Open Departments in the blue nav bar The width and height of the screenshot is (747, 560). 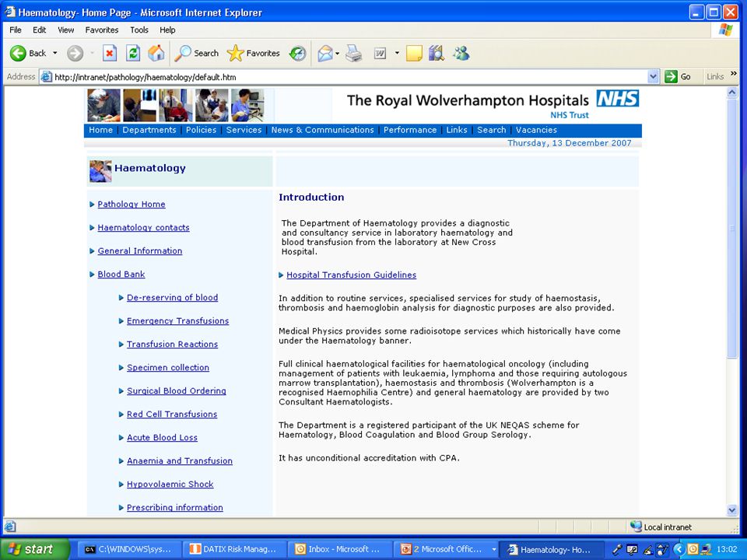[149, 130]
